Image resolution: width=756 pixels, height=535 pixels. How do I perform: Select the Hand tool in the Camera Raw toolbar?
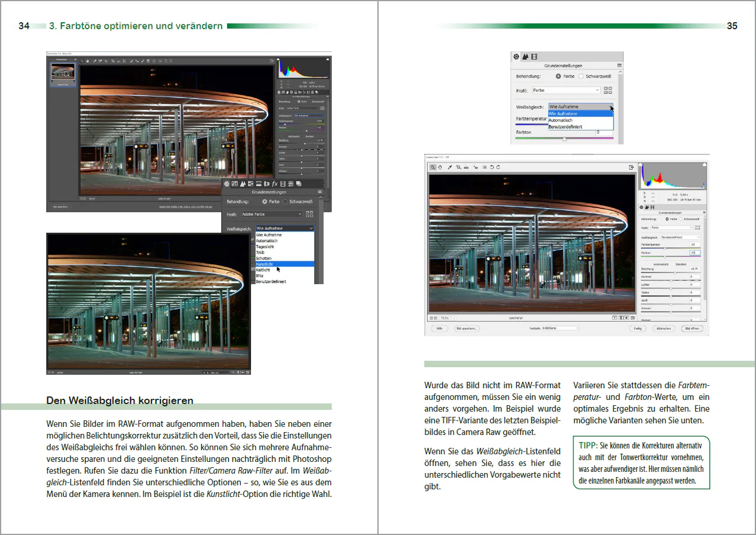440,167
